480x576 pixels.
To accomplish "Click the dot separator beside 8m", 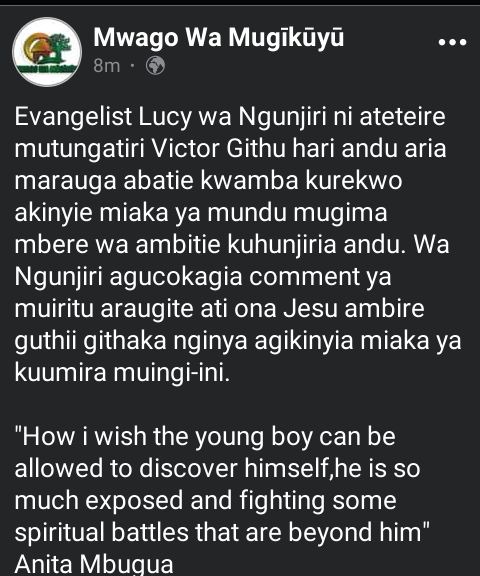I will pos(133,66).
